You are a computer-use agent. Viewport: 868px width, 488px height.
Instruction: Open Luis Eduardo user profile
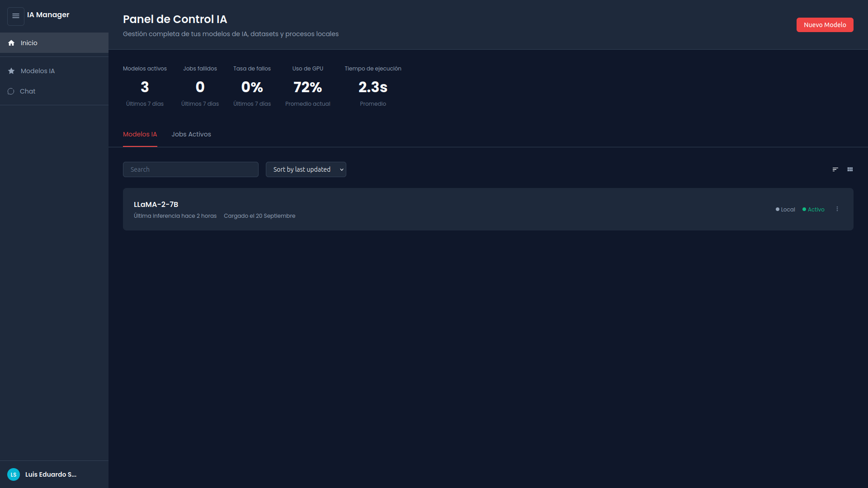click(x=51, y=474)
